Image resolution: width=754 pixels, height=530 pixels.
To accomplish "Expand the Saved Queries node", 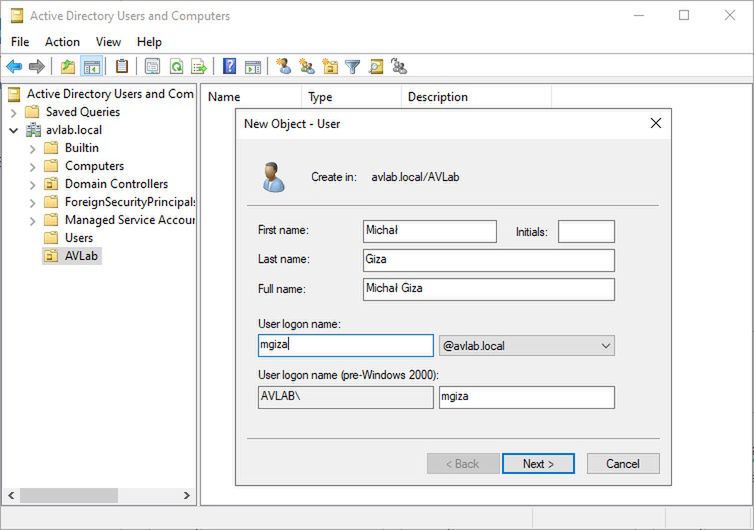I will (x=14, y=112).
